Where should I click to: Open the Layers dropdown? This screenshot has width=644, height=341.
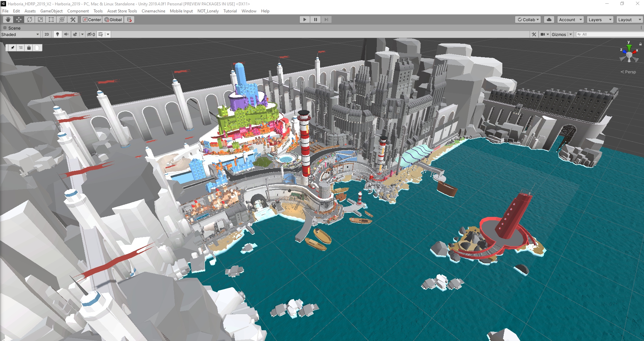[x=600, y=20]
